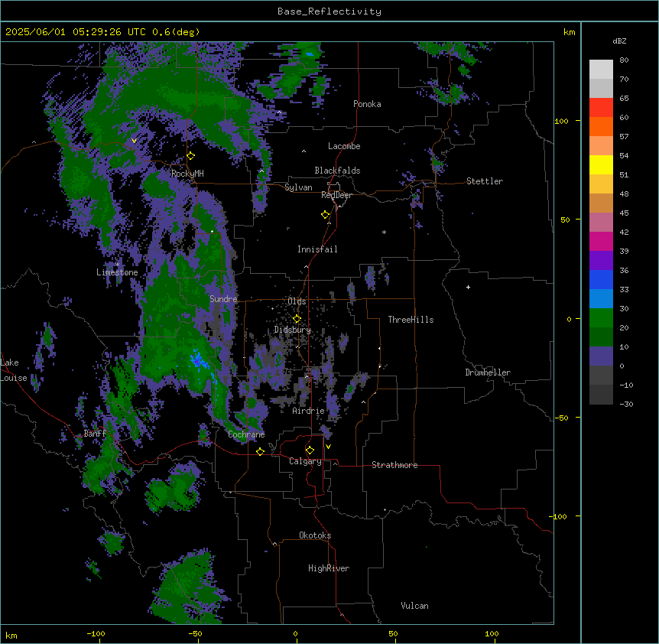Select the Ponoka label on the map
Image resolution: width=659 pixels, height=644 pixels.
[367, 104]
